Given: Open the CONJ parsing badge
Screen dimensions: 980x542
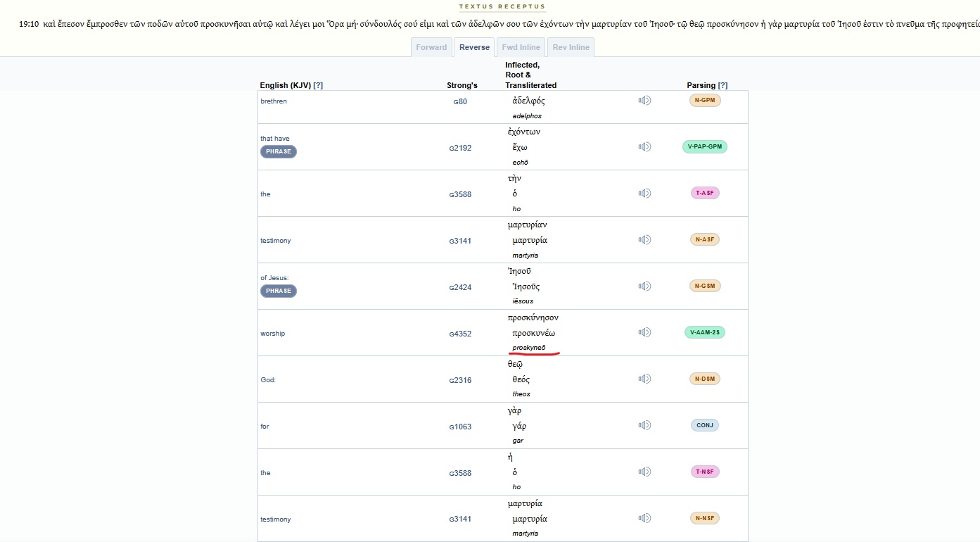Looking at the screenshot, I should tap(705, 425).
